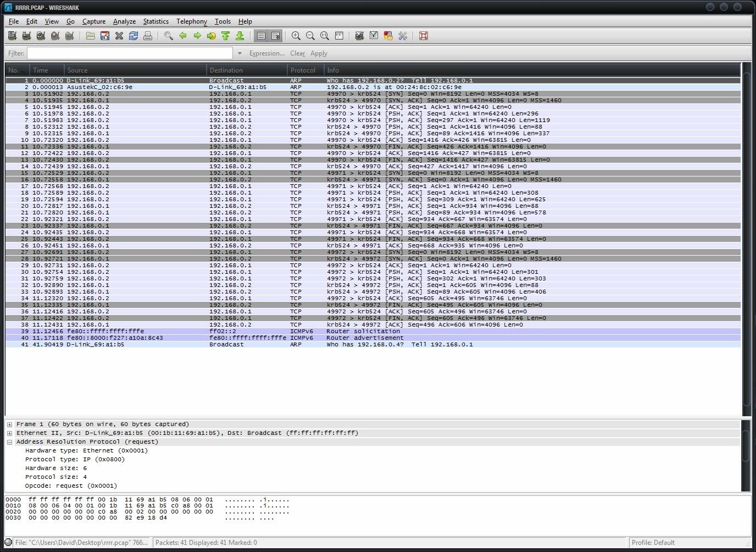Screen dimensions: 756x552
Task: Open the list of capture interfaces
Action: click(x=12, y=36)
